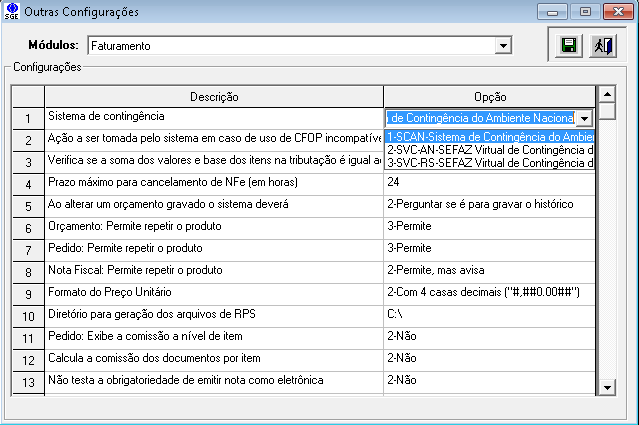This screenshot has width=639, height=425.
Task: Select row 11 Pedido commission description
Action: point(214,336)
